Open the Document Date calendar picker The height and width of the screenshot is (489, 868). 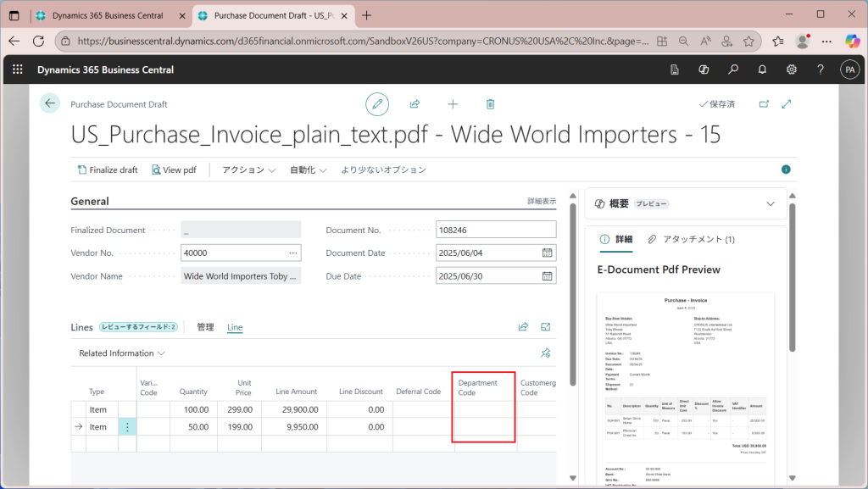tap(547, 253)
